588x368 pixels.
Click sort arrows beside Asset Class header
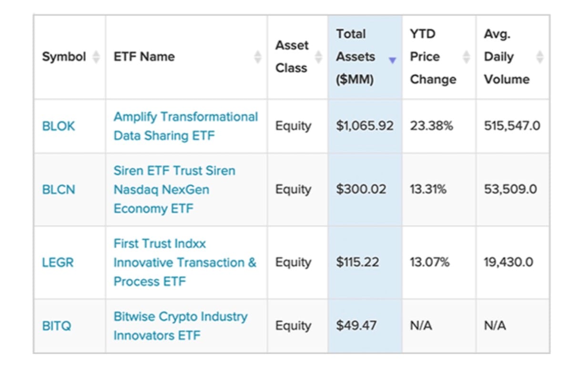(318, 57)
